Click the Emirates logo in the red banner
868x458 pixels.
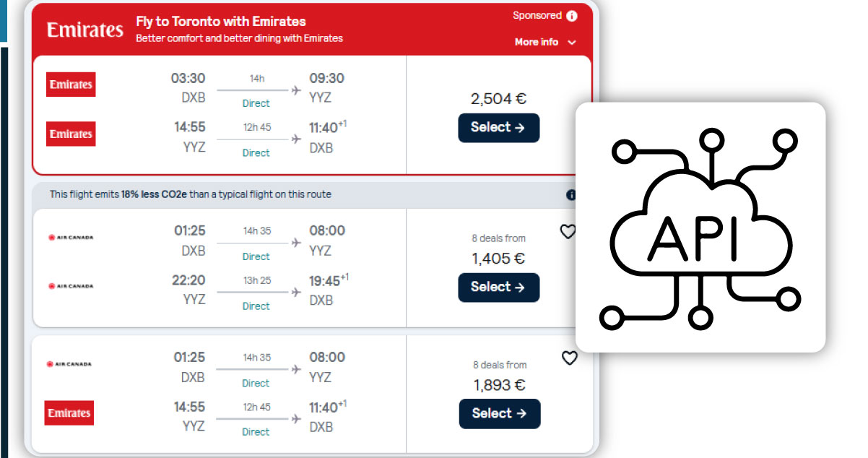(x=84, y=29)
